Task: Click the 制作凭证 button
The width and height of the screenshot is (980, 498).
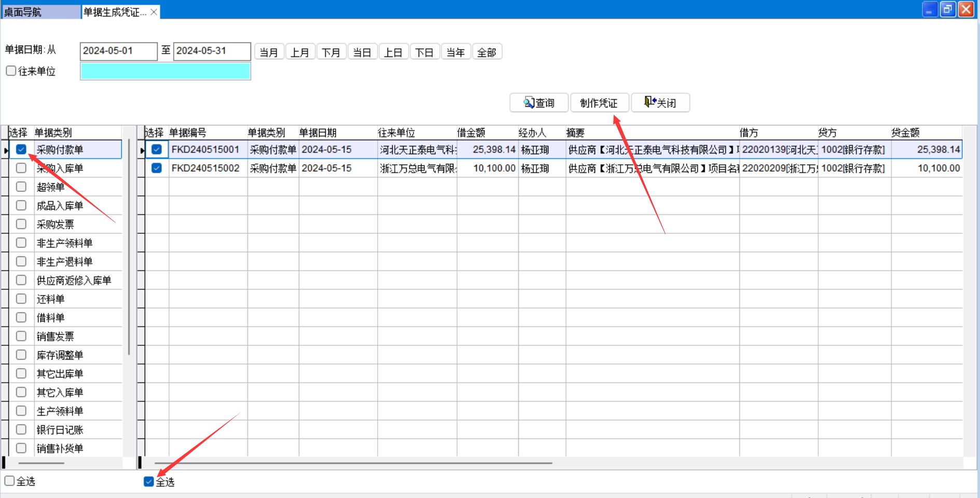Action: coord(599,103)
